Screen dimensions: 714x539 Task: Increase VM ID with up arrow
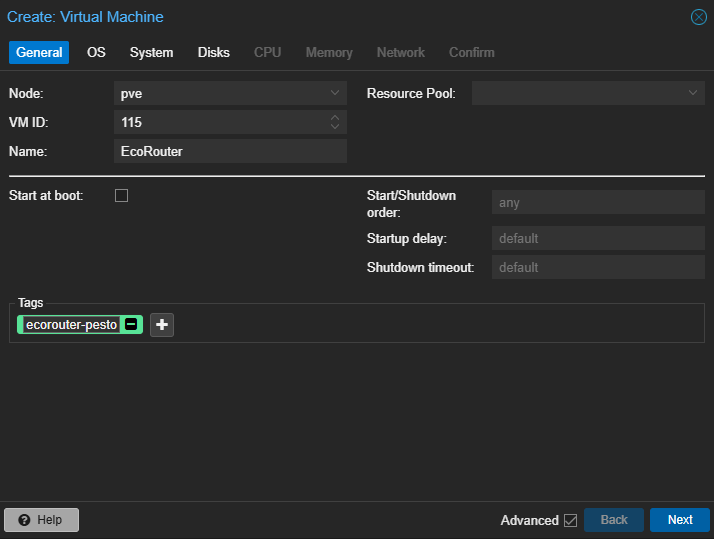tap(335, 117)
